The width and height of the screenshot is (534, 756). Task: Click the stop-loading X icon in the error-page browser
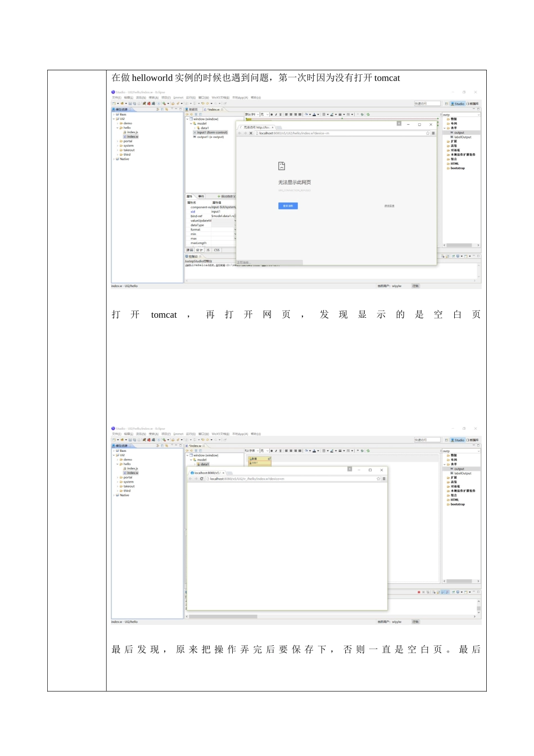(251, 133)
